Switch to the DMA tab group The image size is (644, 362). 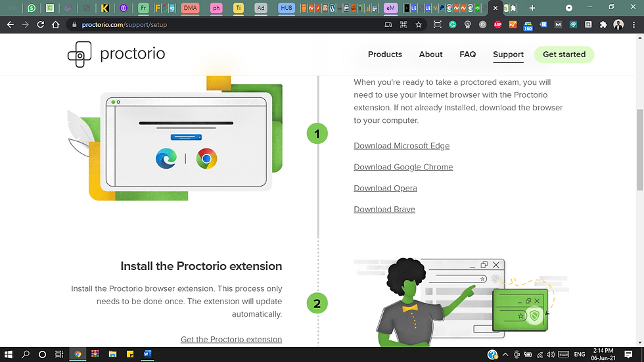190,8
